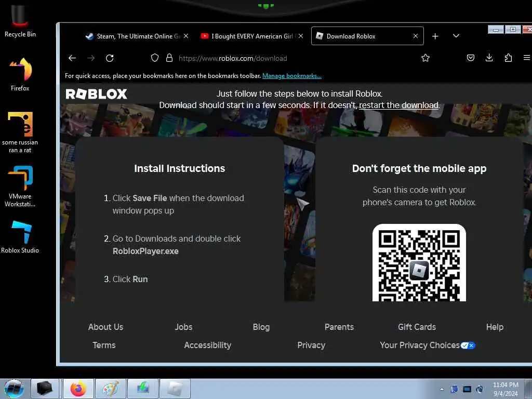Open the Gift Cards footer link

pyautogui.click(x=417, y=327)
